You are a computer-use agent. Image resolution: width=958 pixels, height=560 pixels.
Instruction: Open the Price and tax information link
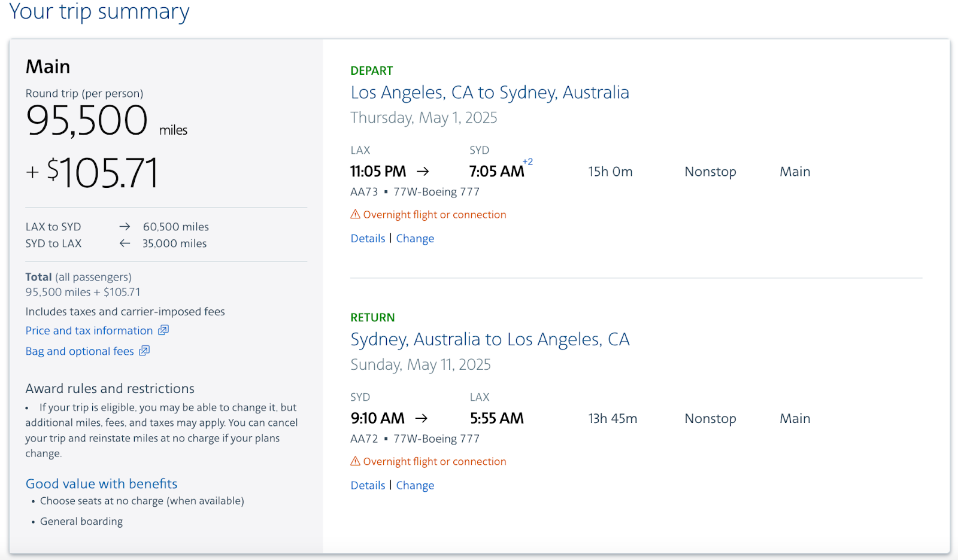[x=89, y=331]
